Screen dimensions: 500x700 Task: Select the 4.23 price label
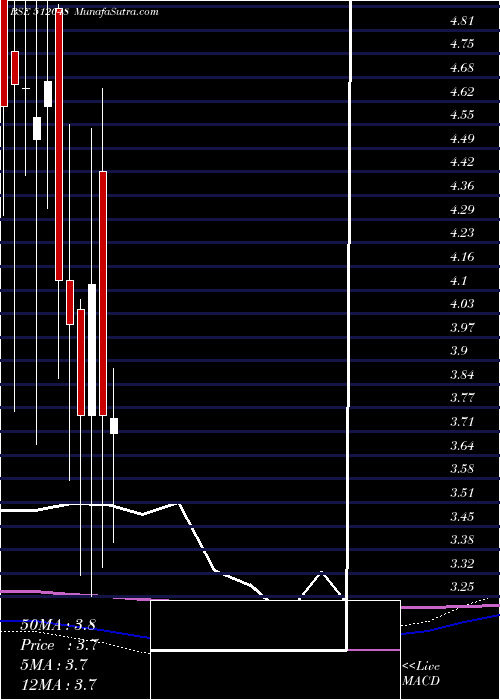click(x=462, y=233)
